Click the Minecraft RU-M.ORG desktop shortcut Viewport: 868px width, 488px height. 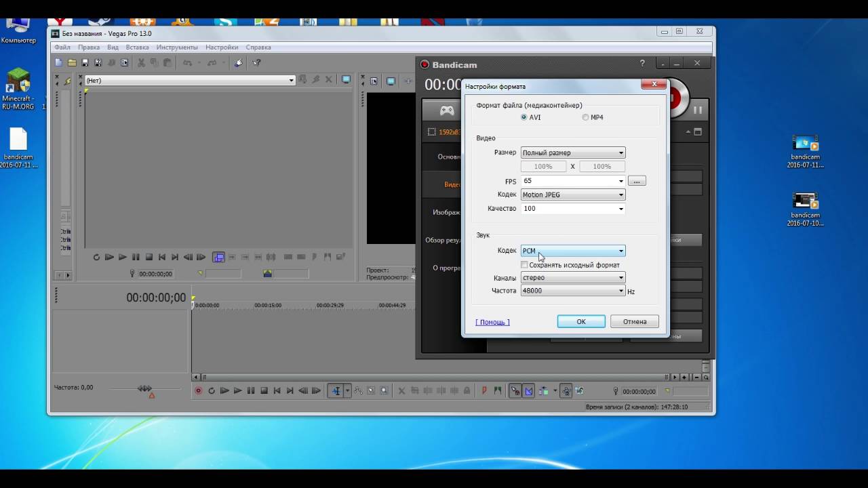click(x=18, y=89)
